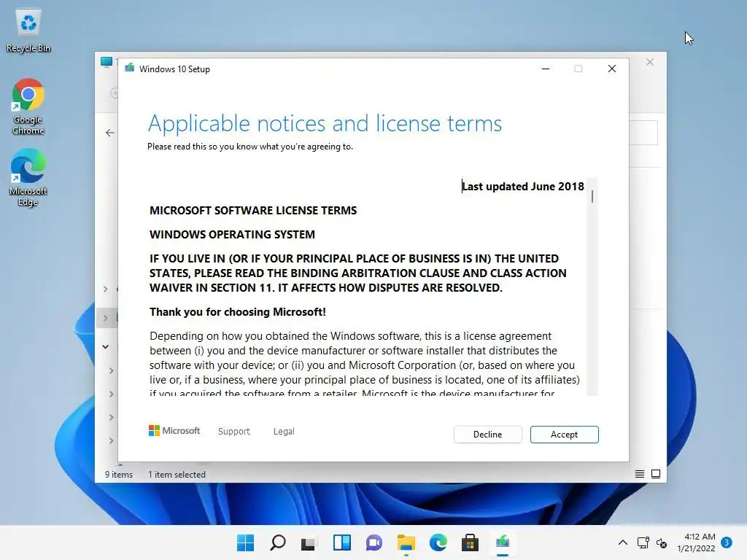Open network status tray icon
This screenshot has height=560, width=747.
[643, 542]
